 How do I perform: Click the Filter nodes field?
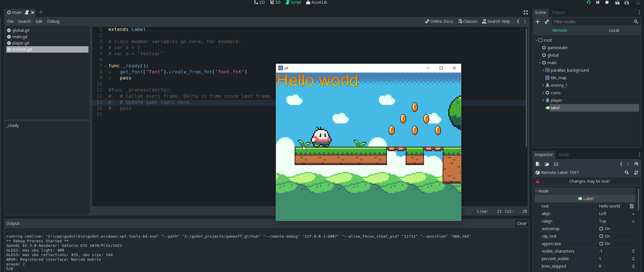(x=592, y=22)
